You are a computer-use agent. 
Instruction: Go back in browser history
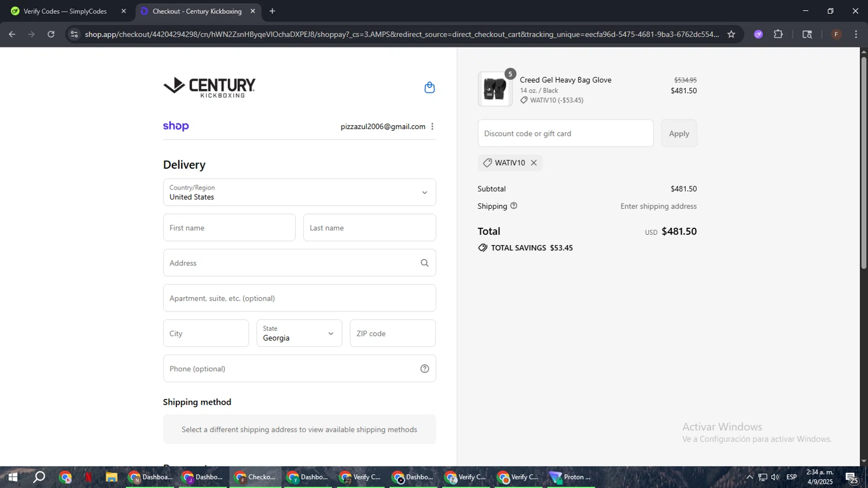point(12,34)
